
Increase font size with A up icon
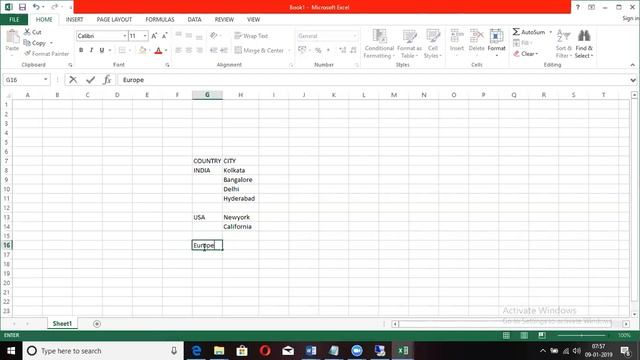pos(154,36)
